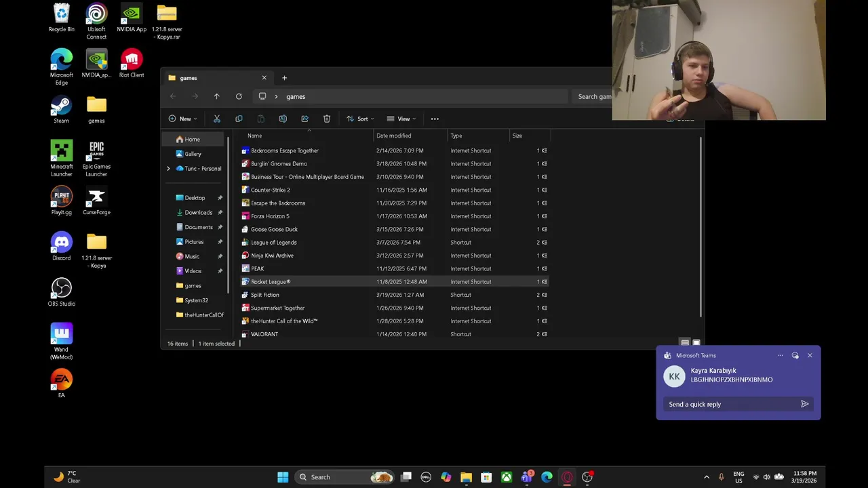Show hidden icons in the system tray

click(707, 477)
